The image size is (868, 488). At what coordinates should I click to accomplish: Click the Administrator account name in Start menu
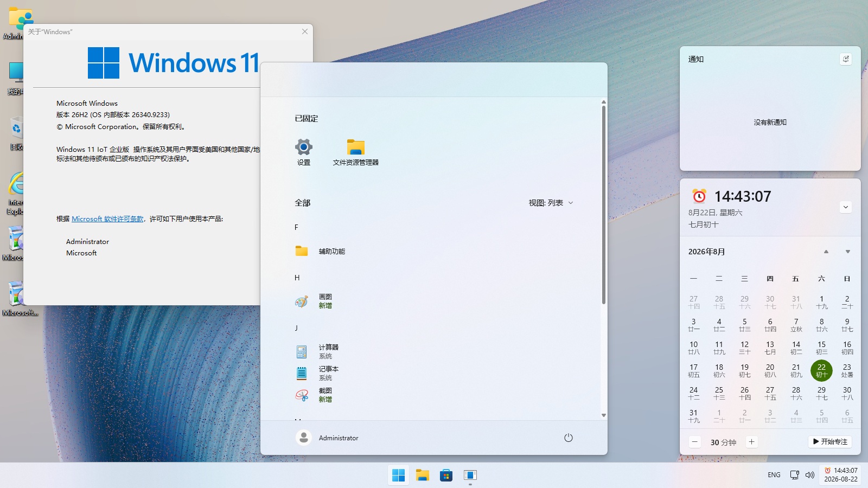pos(339,438)
